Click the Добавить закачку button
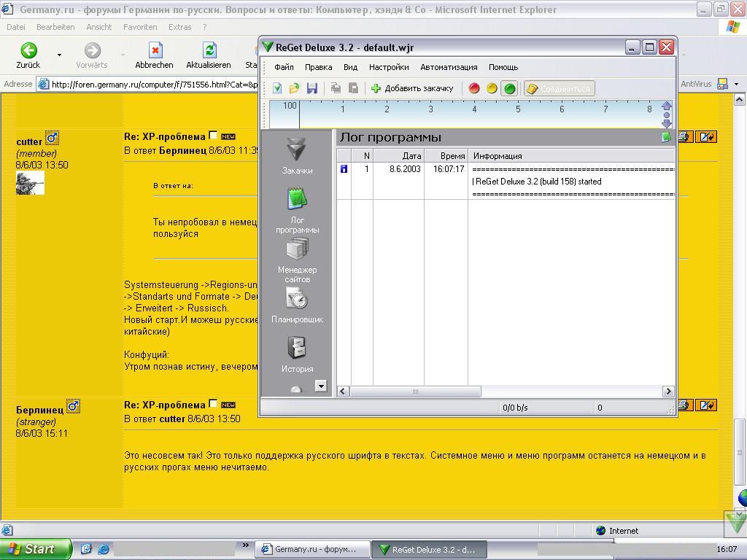 pos(412,88)
